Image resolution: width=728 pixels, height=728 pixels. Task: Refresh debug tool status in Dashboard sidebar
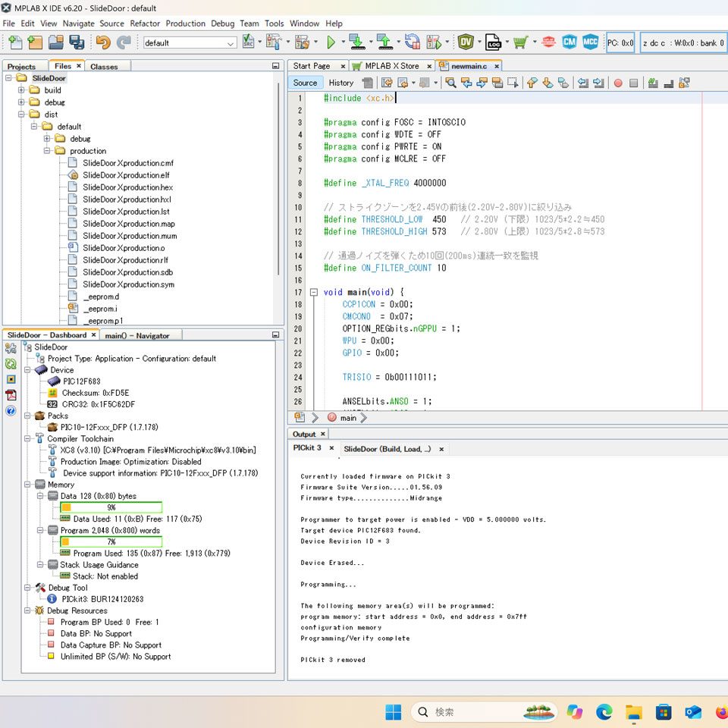coord(11,364)
